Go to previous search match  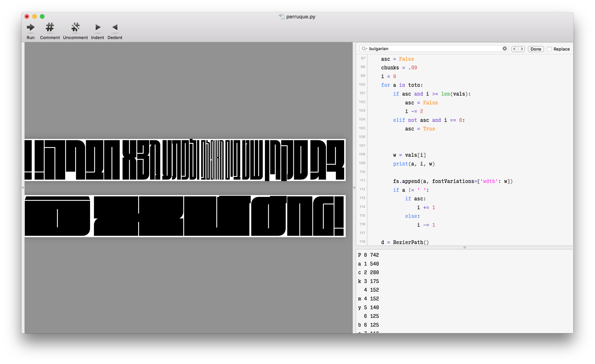tap(514, 49)
